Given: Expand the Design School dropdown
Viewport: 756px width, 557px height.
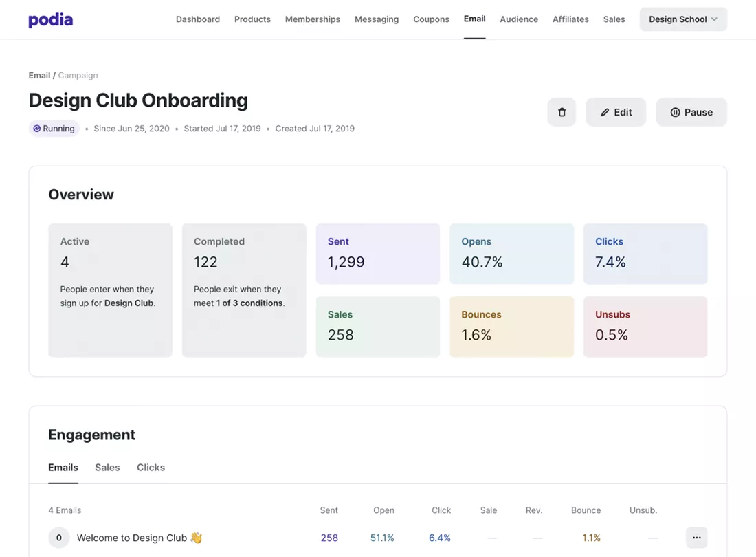Looking at the screenshot, I should pos(682,19).
